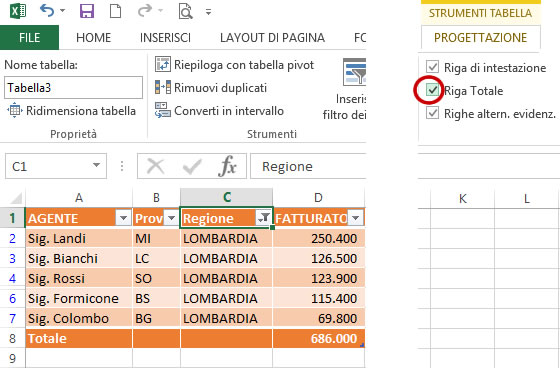Click the Excel application logo icon
Viewport: 560px width, 368px height.
[18, 11]
